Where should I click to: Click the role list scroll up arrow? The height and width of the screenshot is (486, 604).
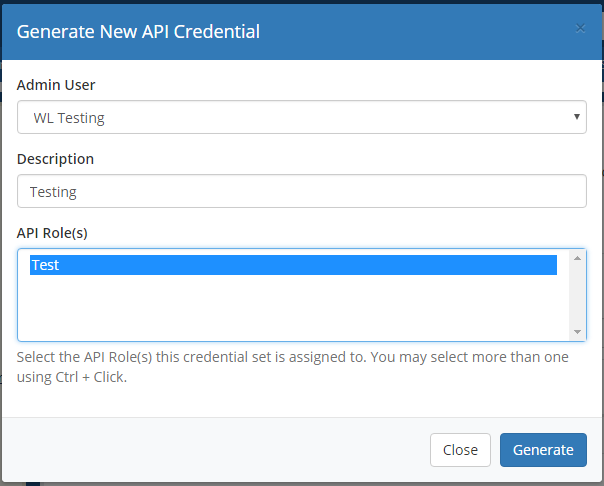click(577, 258)
